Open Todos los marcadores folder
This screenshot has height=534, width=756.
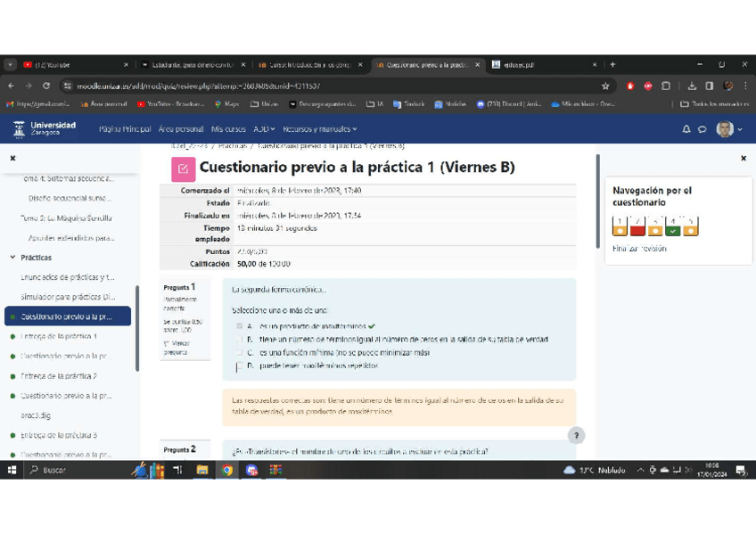pyautogui.click(x=714, y=104)
